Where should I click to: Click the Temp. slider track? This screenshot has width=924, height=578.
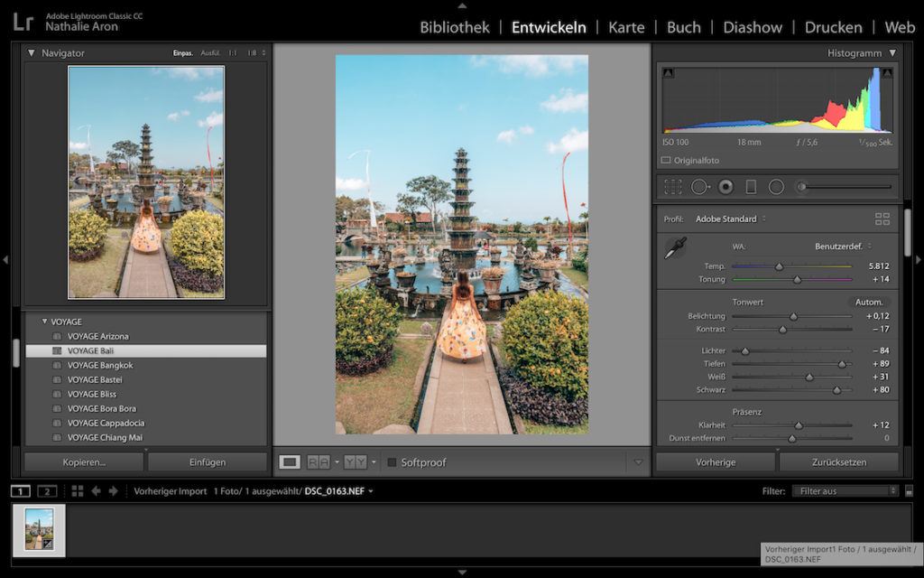pyautogui.click(x=791, y=266)
